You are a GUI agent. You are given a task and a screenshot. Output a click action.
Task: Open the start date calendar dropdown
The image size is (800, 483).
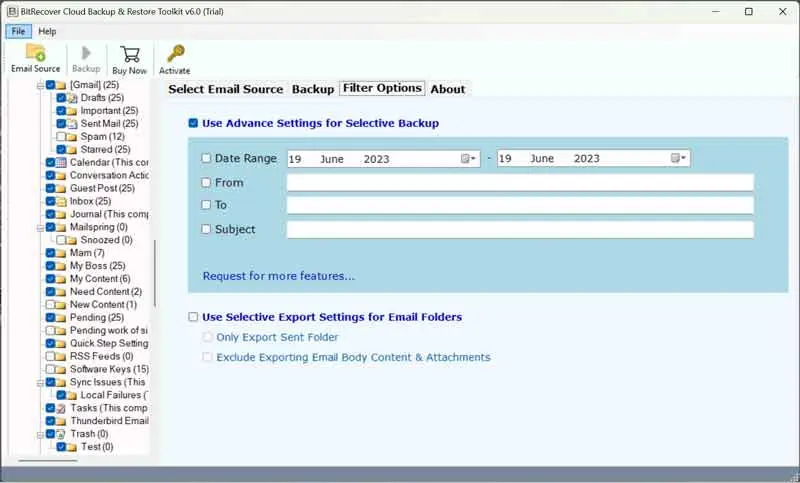[x=468, y=158]
